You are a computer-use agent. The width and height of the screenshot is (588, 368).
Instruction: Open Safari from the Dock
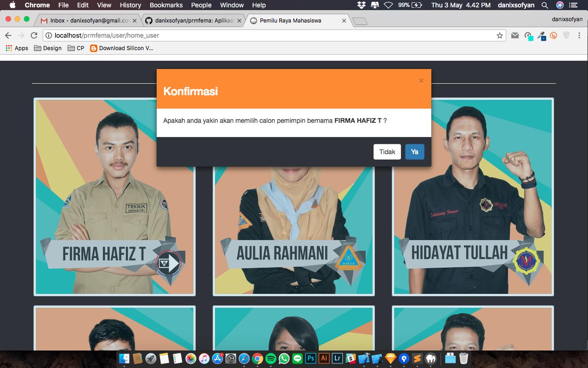click(x=244, y=358)
